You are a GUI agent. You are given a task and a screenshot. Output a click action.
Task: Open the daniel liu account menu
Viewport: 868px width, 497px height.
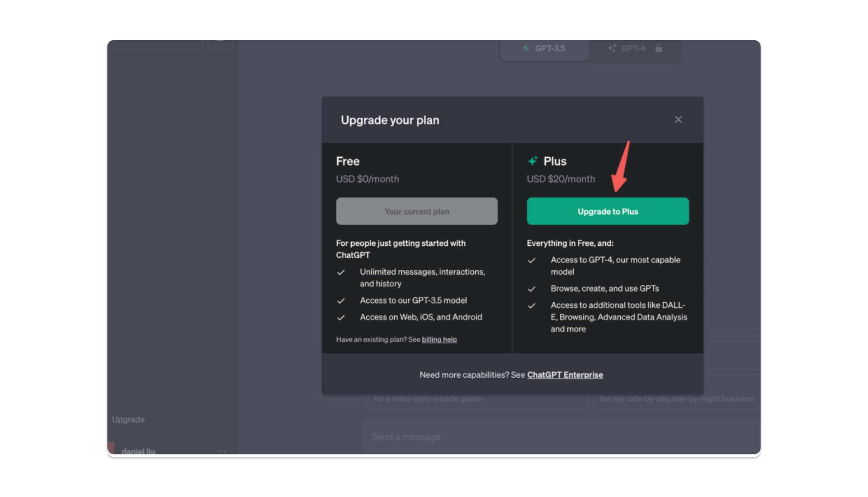point(138,451)
